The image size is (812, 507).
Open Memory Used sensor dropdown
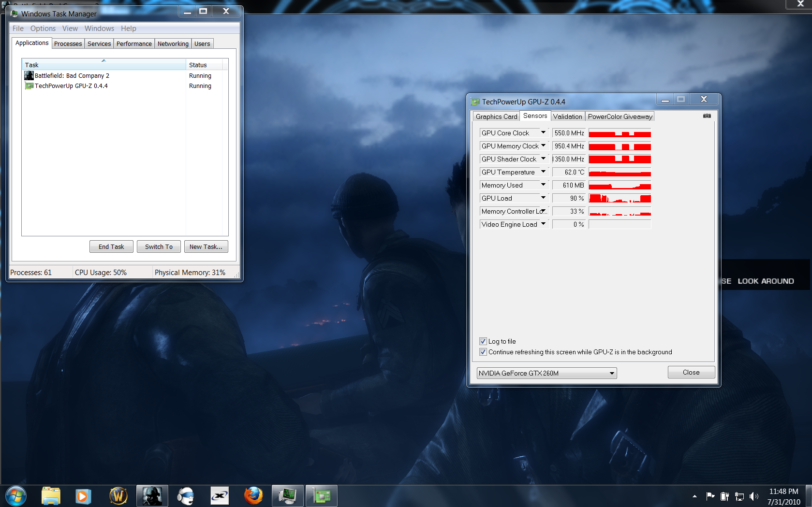click(543, 185)
